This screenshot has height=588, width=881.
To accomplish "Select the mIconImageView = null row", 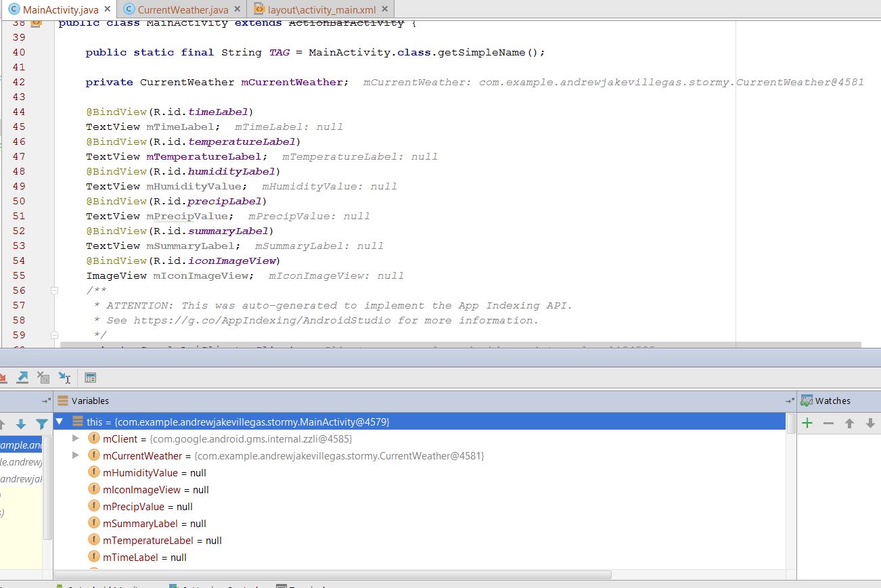I will (x=420, y=489).
